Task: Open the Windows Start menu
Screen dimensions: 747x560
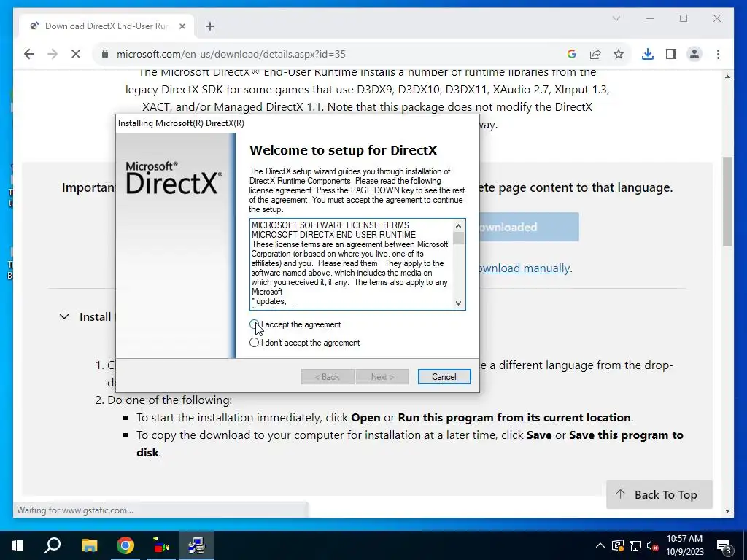Action: pos(18,545)
